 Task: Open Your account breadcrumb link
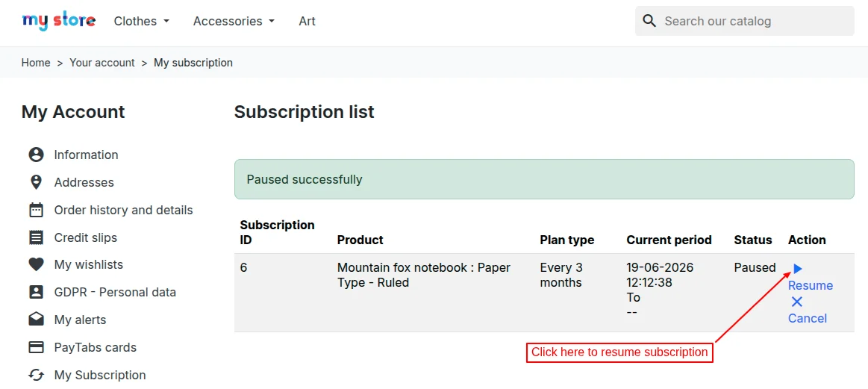pyautogui.click(x=102, y=63)
